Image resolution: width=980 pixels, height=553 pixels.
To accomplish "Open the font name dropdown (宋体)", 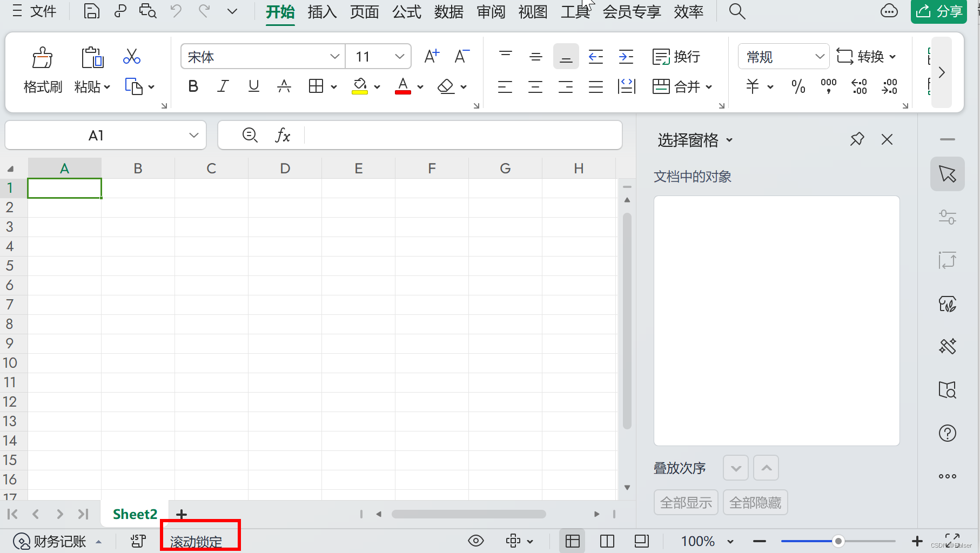I will (334, 56).
